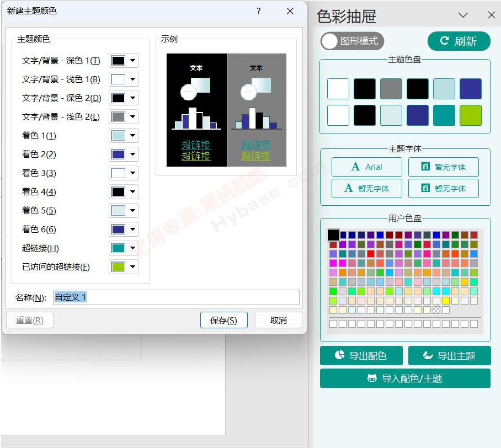This screenshot has height=448, width=501.
Task: Open dropdown for 文字/背景 - 浅色 2(L)
Action: [124, 116]
